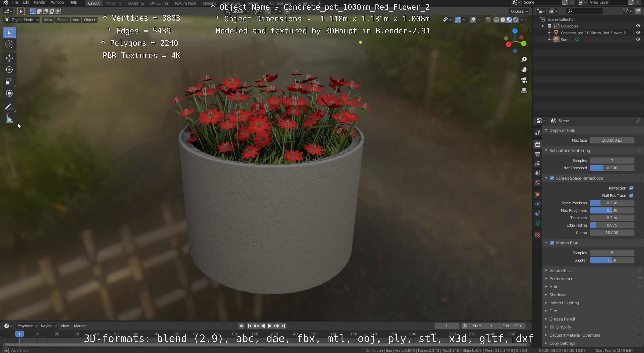Select the Move tool
The height and width of the screenshot is (353, 644).
(x=9, y=58)
